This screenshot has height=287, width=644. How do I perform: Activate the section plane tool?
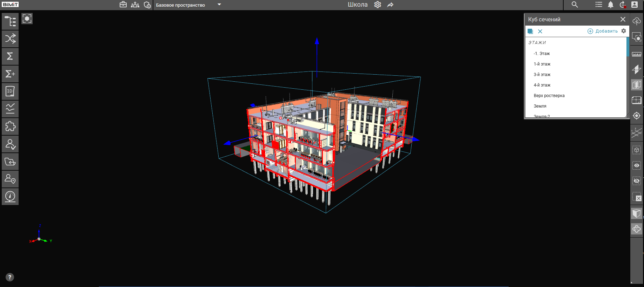pos(636,69)
